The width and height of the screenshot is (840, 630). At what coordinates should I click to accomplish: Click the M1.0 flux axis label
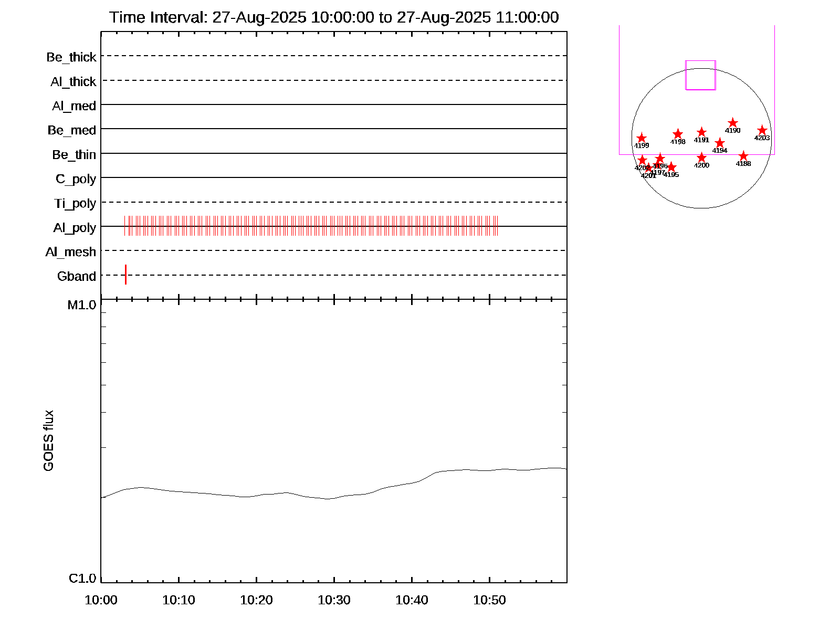point(82,305)
